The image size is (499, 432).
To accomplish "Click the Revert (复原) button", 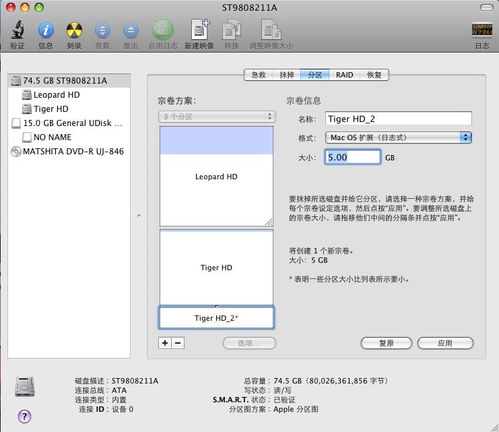I will pos(386,343).
